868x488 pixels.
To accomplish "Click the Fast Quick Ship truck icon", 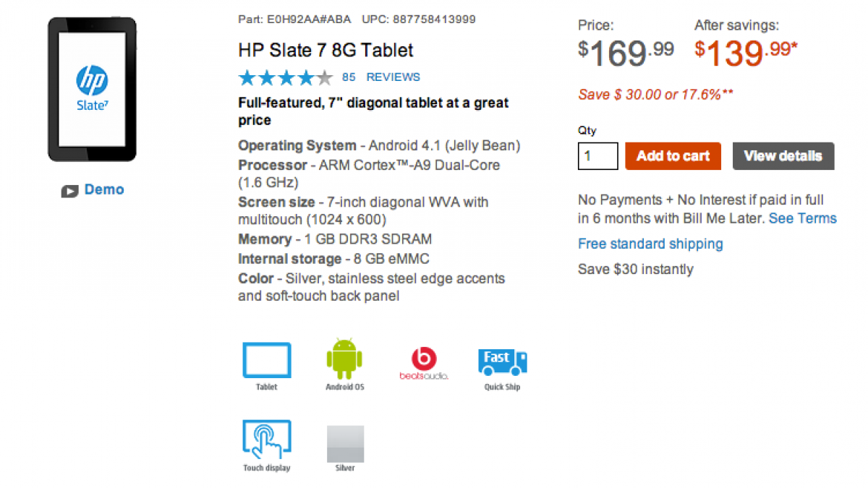I will click(502, 361).
